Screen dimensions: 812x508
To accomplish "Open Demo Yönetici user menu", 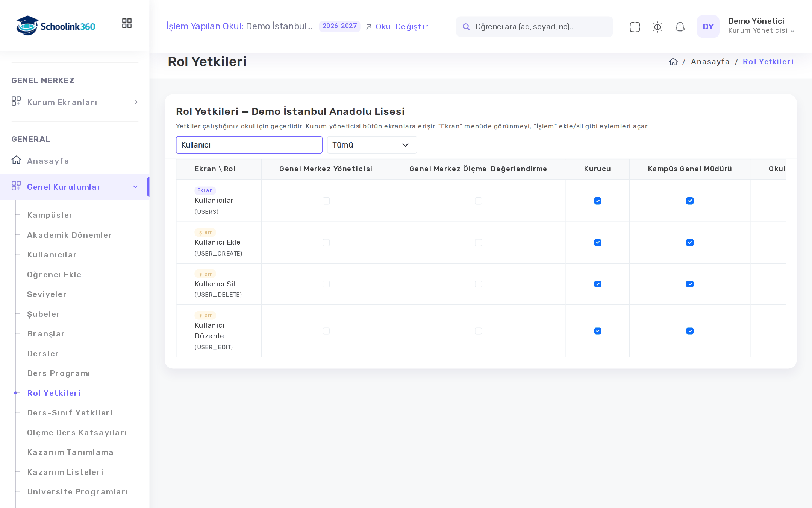I will (761, 26).
